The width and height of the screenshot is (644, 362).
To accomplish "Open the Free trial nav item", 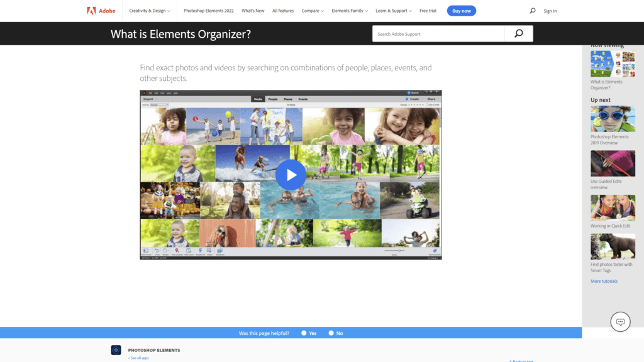I will tap(428, 11).
